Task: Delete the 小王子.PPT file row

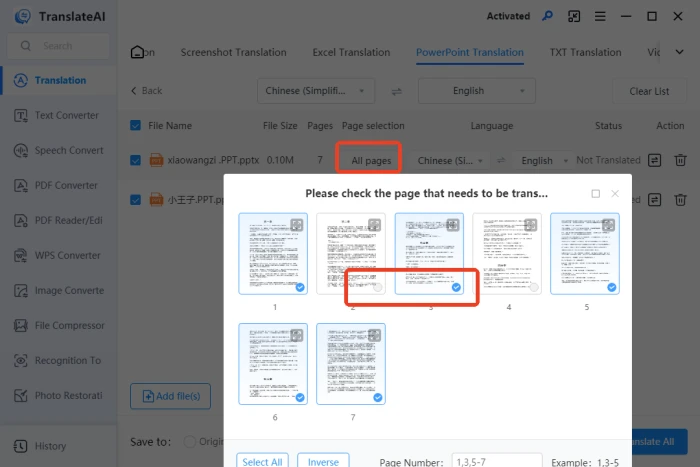Action: point(680,200)
